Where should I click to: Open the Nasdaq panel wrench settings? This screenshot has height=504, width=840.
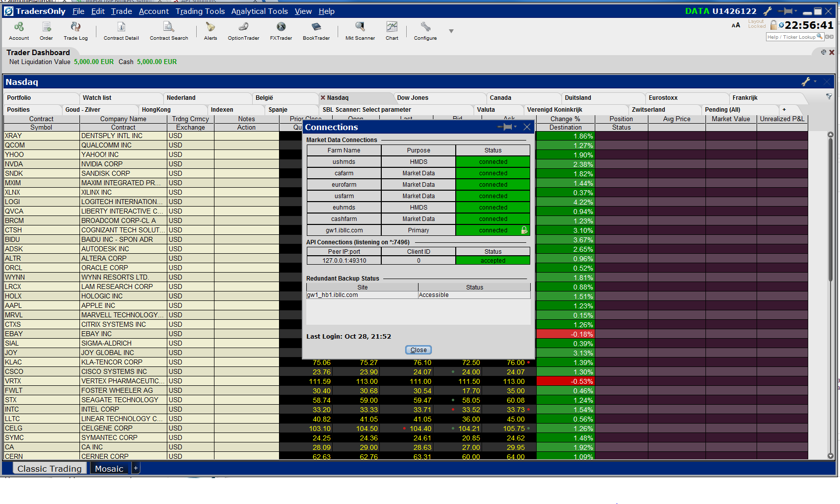coord(806,81)
